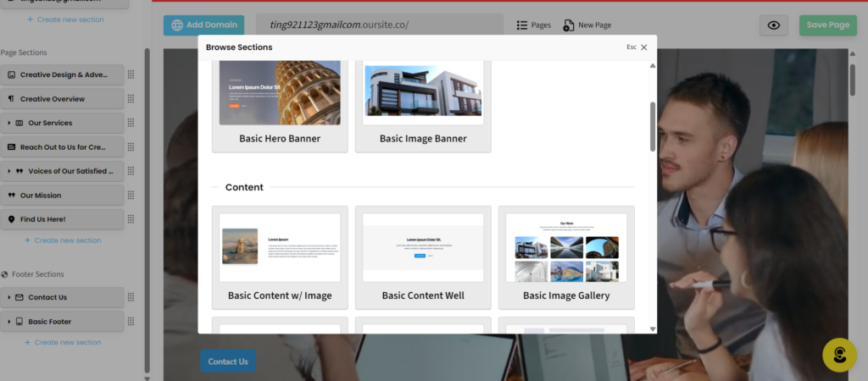Click quote icon of Our Mission

point(12,196)
